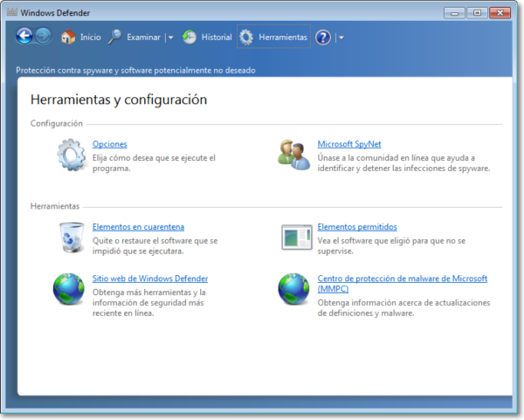This screenshot has height=420, width=524.
Task: Select the Historial toolbar label
Action: pos(217,38)
